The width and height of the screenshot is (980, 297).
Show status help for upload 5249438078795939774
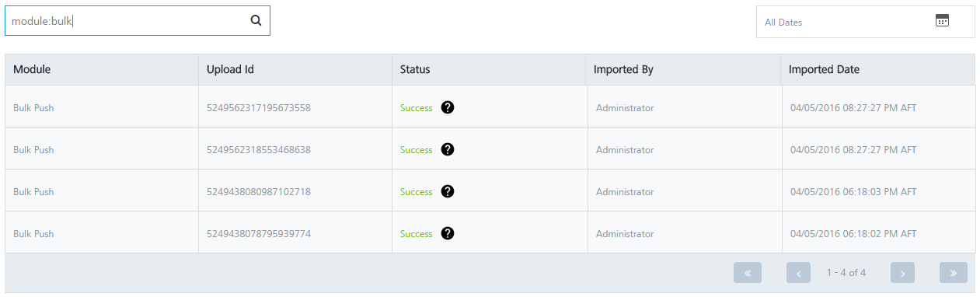(x=447, y=233)
